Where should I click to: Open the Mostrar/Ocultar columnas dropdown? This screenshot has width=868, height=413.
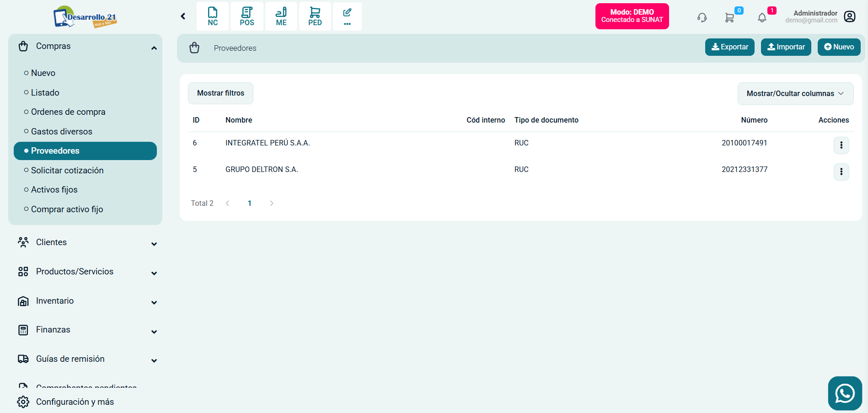coord(795,94)
